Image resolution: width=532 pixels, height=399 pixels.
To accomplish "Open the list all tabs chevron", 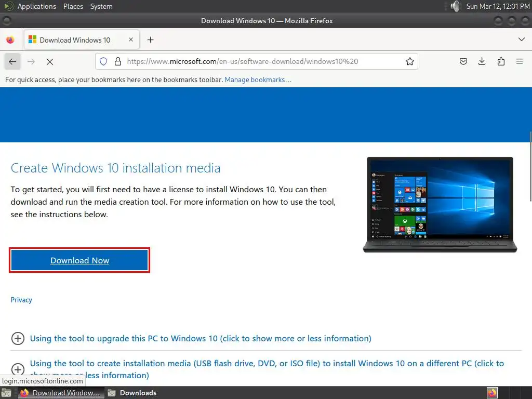I will [522, 39].
